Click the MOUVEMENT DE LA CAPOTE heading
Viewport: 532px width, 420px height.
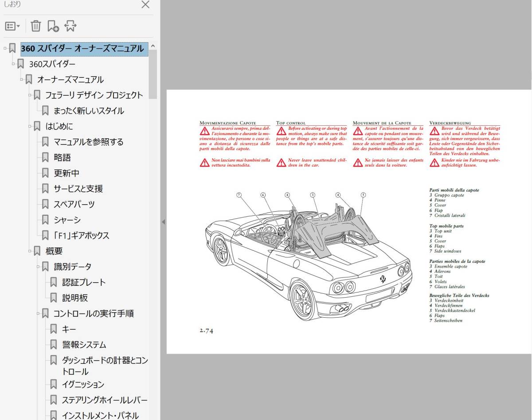pyautogui.click(x=382, y=123)
